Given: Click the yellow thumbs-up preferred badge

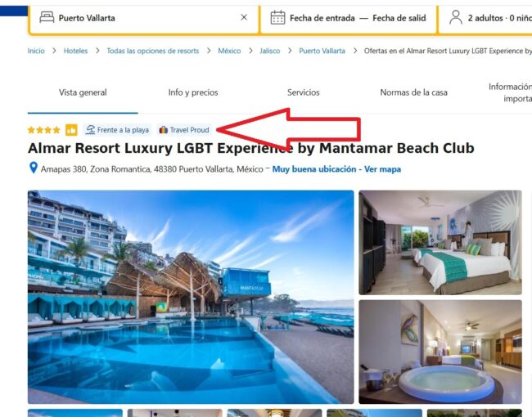Looking at the screenshot, I should (x=71, y=130).
